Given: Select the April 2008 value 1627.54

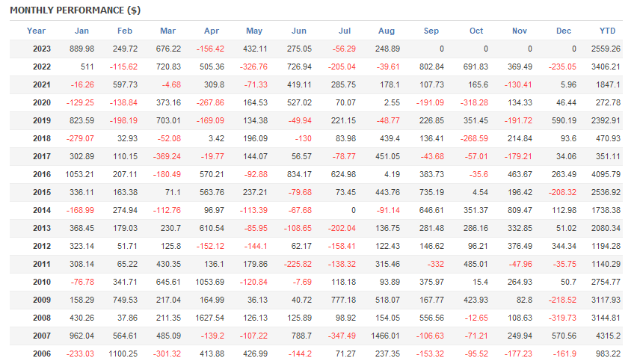Looking at the screenshot, I should [209, 318].
